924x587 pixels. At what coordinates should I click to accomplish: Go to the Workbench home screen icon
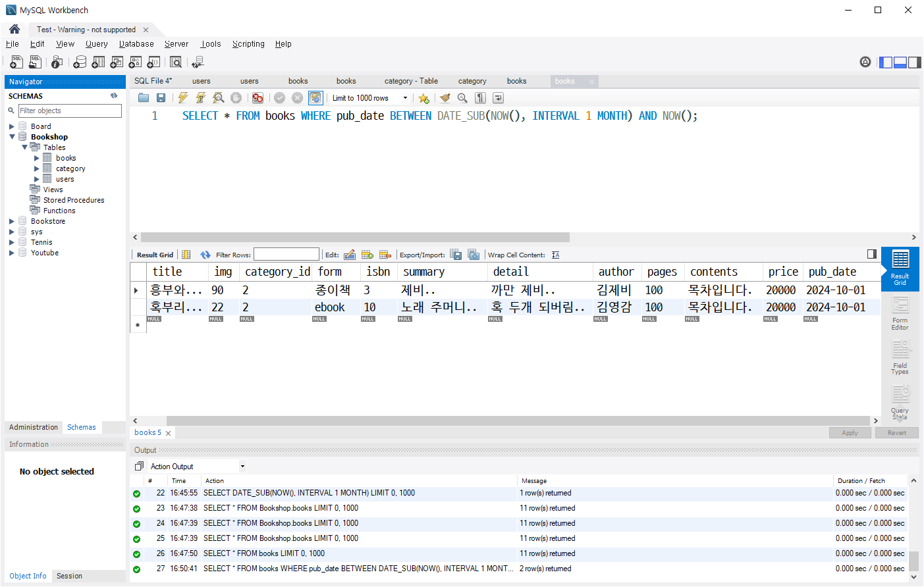(x=14, y=29)
